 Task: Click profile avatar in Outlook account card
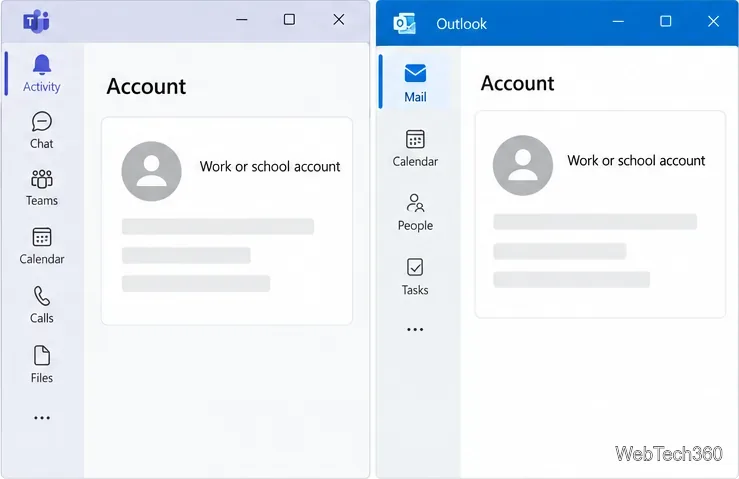point(523,165)
